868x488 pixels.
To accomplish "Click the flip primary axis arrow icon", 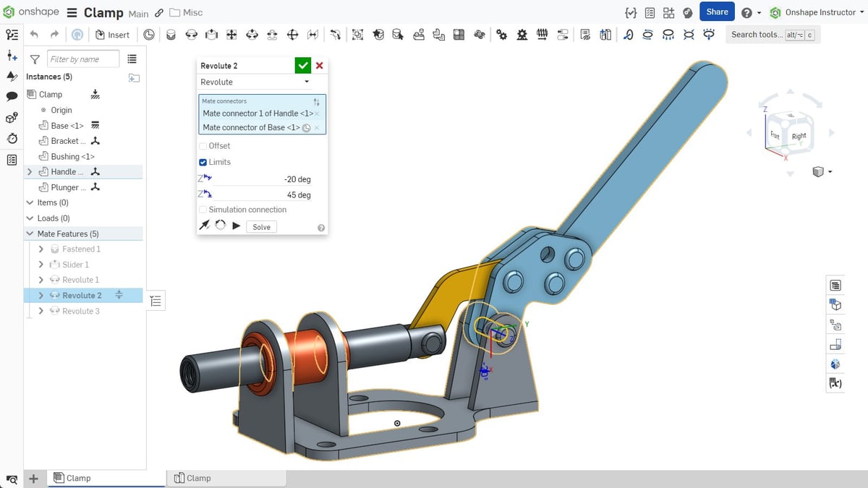I will [x=205, y=226].
